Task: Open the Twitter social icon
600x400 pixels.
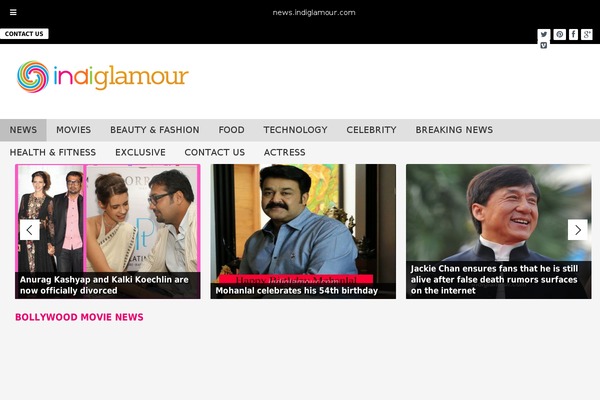Action: coord(544,34)
